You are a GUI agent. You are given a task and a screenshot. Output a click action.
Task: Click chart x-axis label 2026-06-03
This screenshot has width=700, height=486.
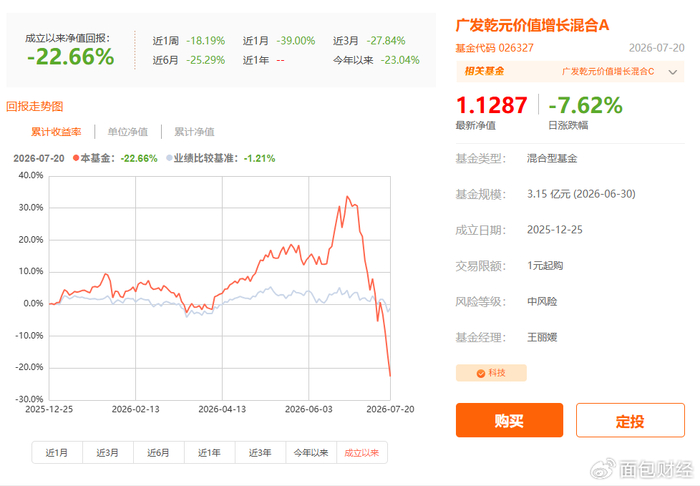[x=308, y=409]
